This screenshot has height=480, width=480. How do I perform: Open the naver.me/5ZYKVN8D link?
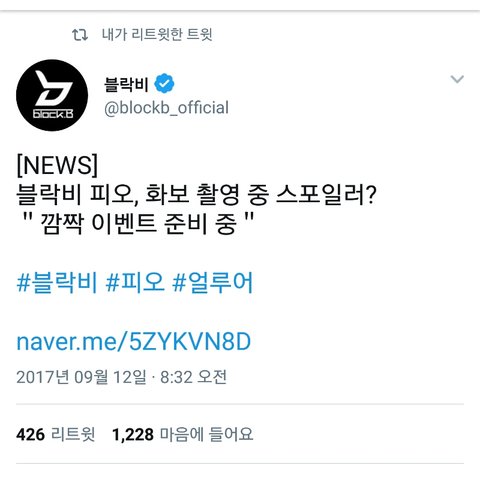(x=134, y=342)
